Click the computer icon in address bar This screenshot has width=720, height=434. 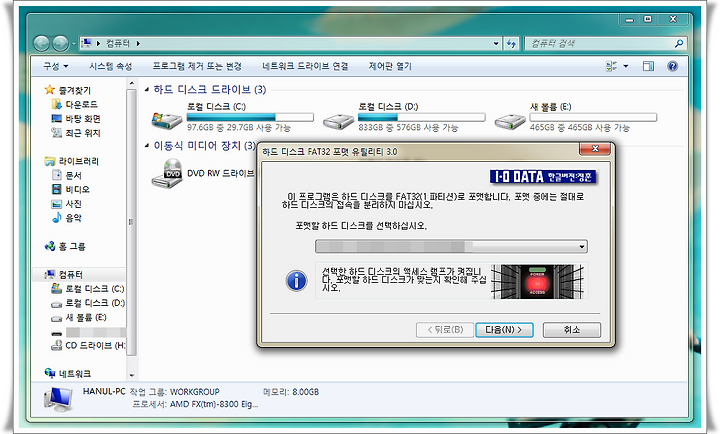[86, 44]
